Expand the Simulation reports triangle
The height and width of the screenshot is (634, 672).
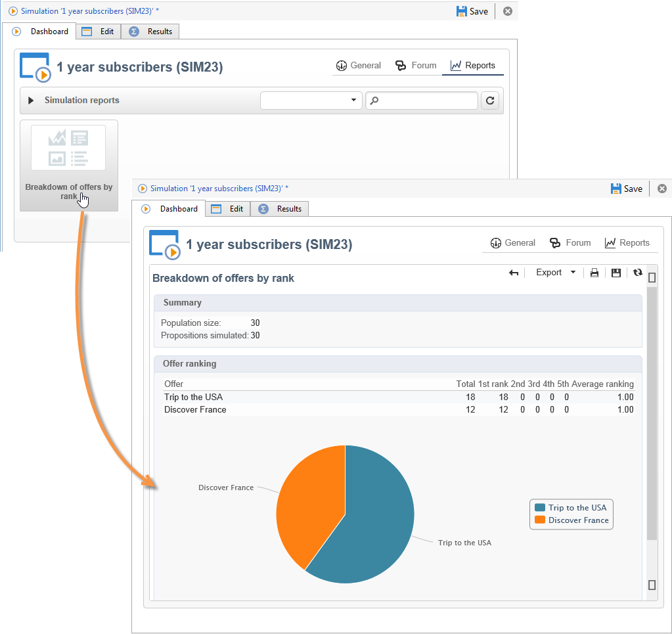30,101
